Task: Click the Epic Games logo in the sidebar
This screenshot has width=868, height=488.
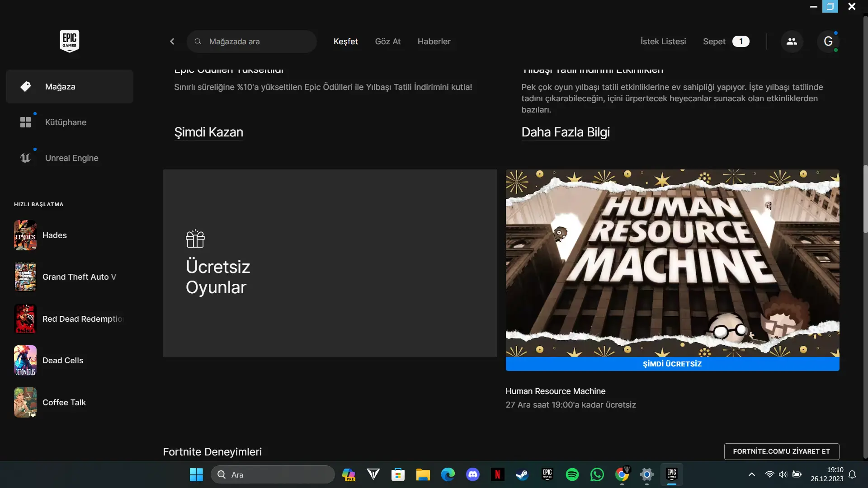Action: coord(70,41)
